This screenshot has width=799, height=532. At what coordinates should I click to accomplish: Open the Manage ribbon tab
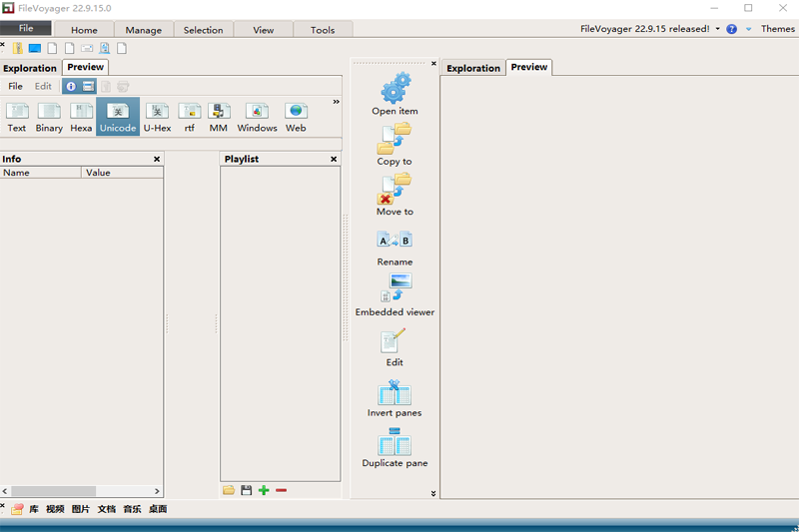(143, 30)
